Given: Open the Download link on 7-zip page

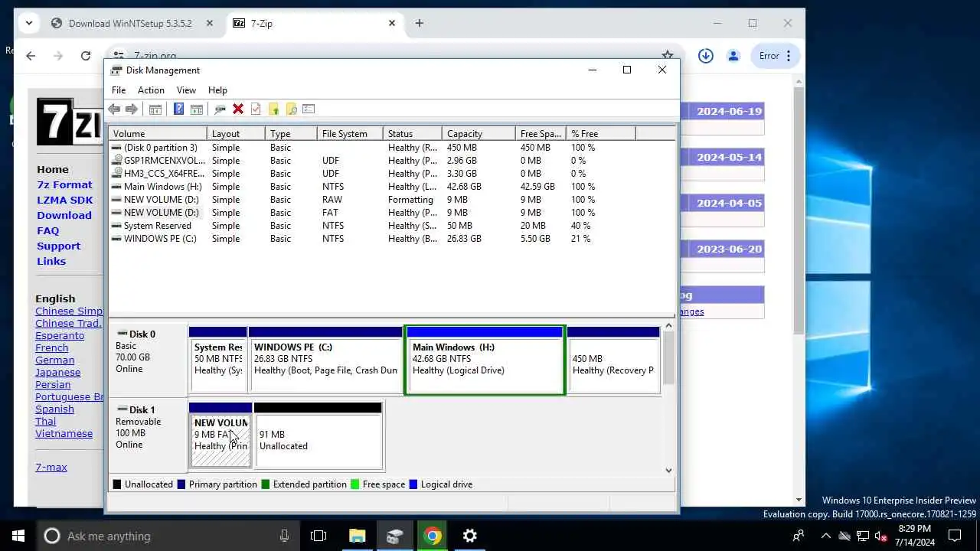Looking at the screenshot, I should point(64,215).
